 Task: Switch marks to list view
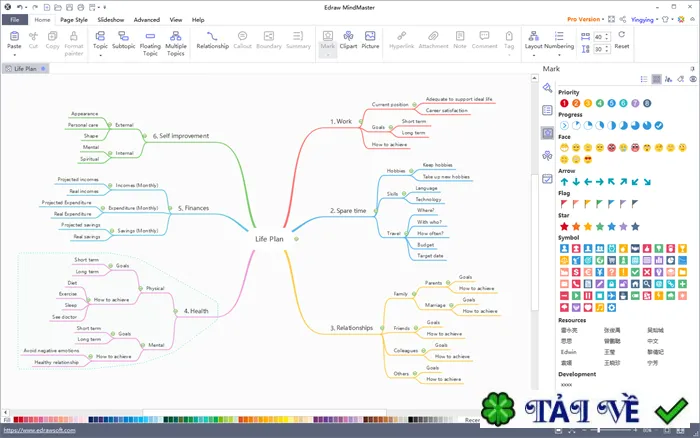click(x=644, y=79)
